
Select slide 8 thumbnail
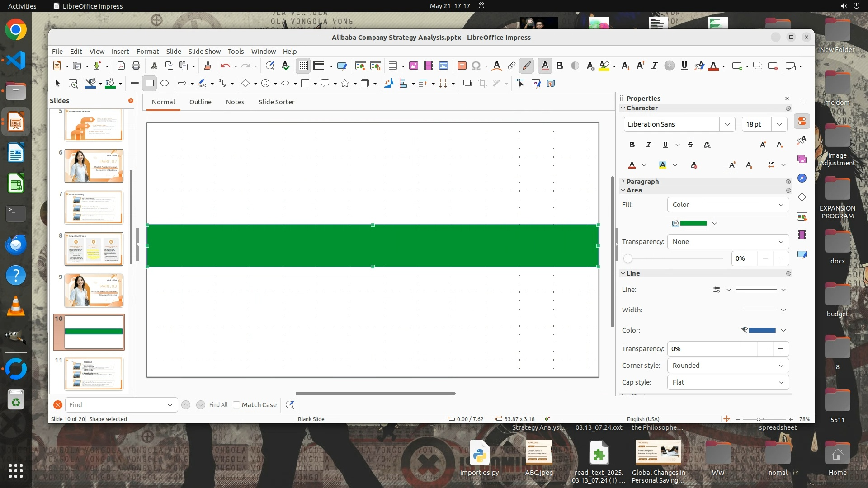[x=94, y=249]
